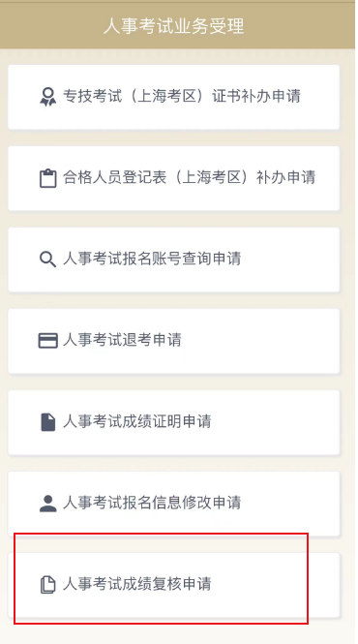Click the golden header bar
The height and width of the screenshot is (644, 358).
[x=177, y=25]
